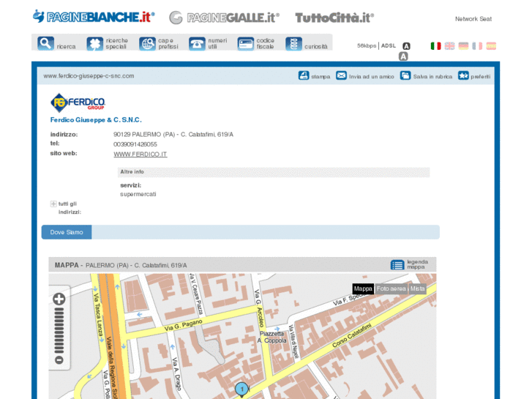Click the stampa print icon
Image resolution: width=532 pixels, height=399 pixels.
pyautogui.click(x=304, y=75)
